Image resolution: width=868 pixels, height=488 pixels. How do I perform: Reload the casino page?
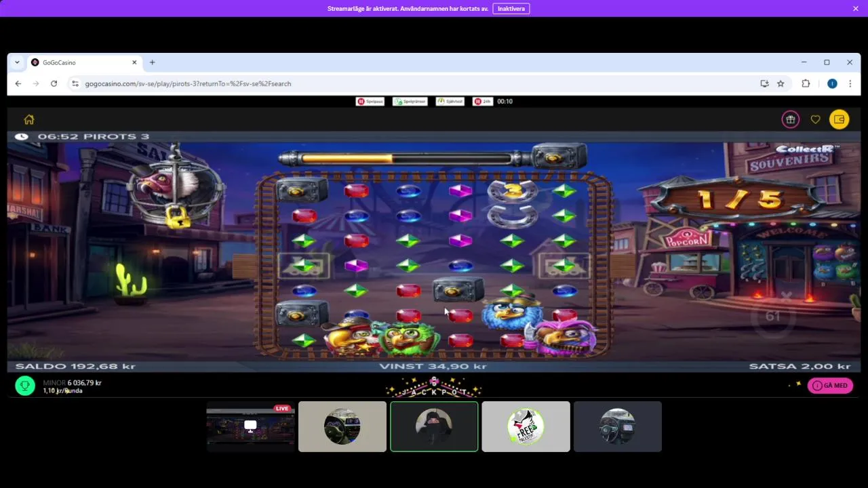[x=54, y=83]
